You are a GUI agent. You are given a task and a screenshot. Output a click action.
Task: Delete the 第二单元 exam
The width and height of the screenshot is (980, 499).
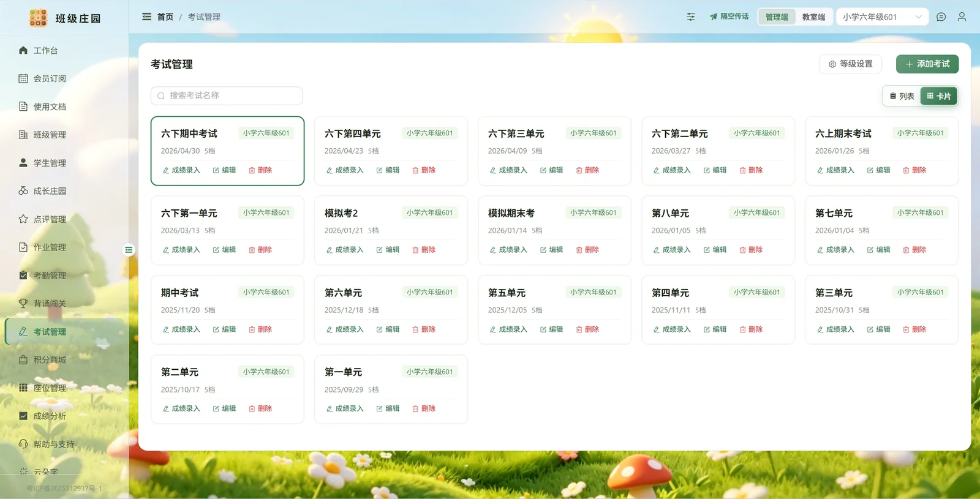[260, 408]
